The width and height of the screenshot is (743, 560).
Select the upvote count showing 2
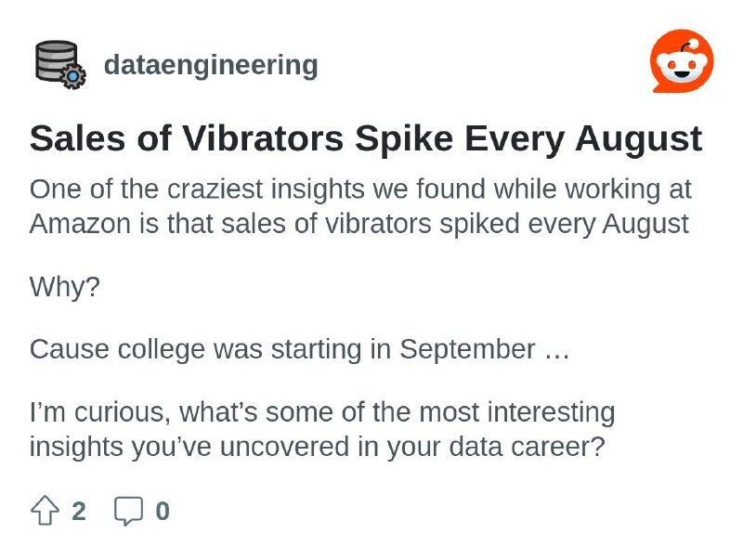pos(79,510)
